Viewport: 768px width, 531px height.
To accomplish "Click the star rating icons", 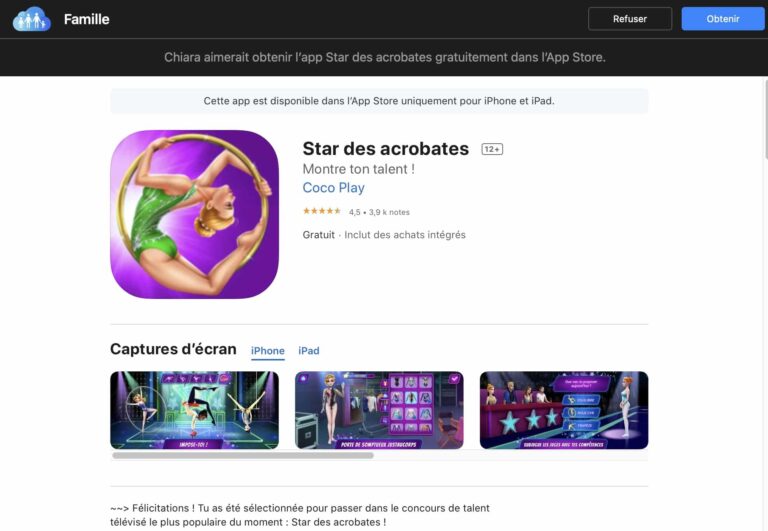I will tap(321, 211).
